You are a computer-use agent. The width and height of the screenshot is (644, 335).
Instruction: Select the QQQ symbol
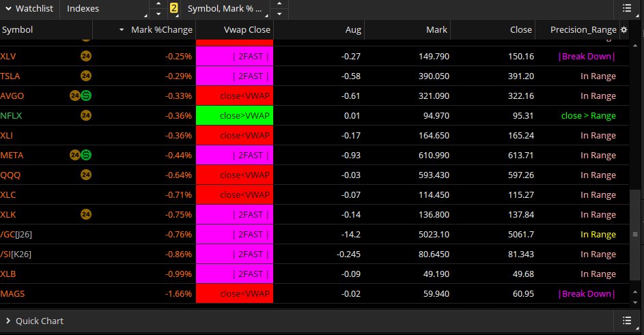[x=10, y=175]
